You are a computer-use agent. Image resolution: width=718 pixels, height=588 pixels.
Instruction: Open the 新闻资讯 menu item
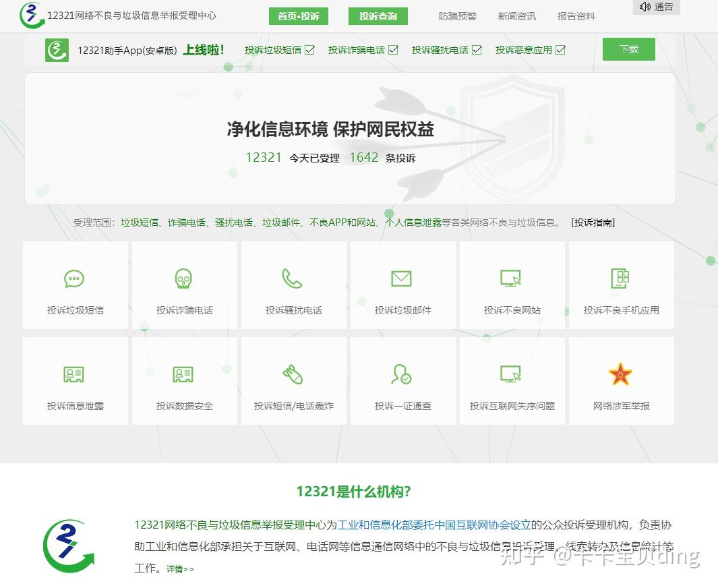[x=516, y=16]
